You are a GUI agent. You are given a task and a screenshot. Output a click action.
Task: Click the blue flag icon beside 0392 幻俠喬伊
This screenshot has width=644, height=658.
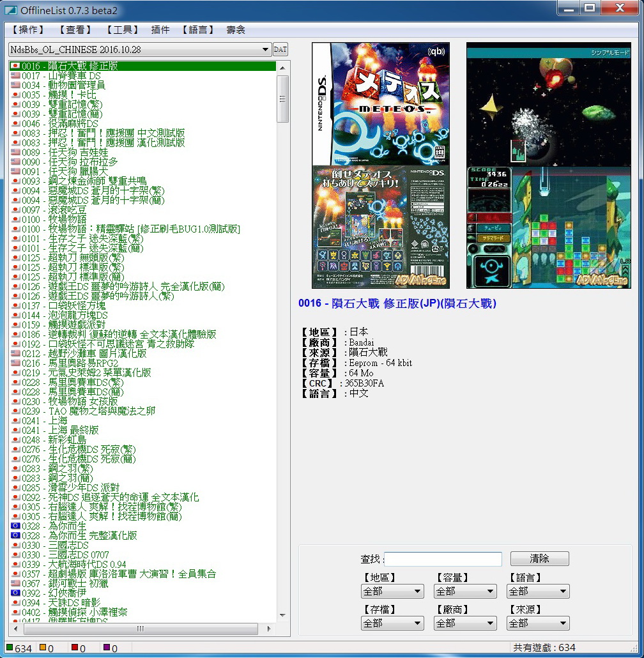(x=15, y=593)
